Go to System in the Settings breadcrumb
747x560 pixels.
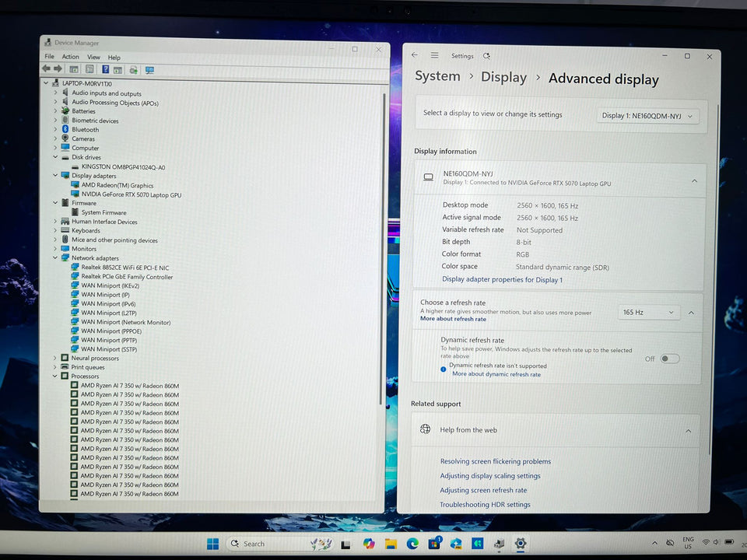pos(437,76)
